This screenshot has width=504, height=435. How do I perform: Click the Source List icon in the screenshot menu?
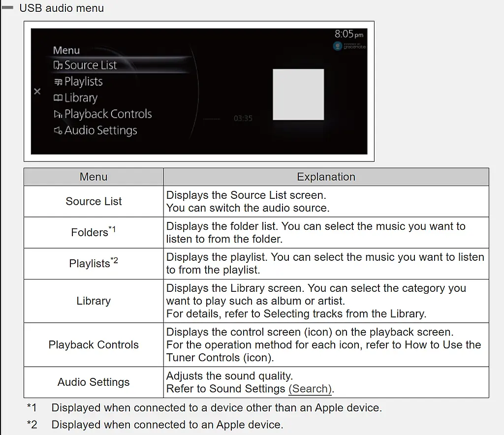coord(58,65)
